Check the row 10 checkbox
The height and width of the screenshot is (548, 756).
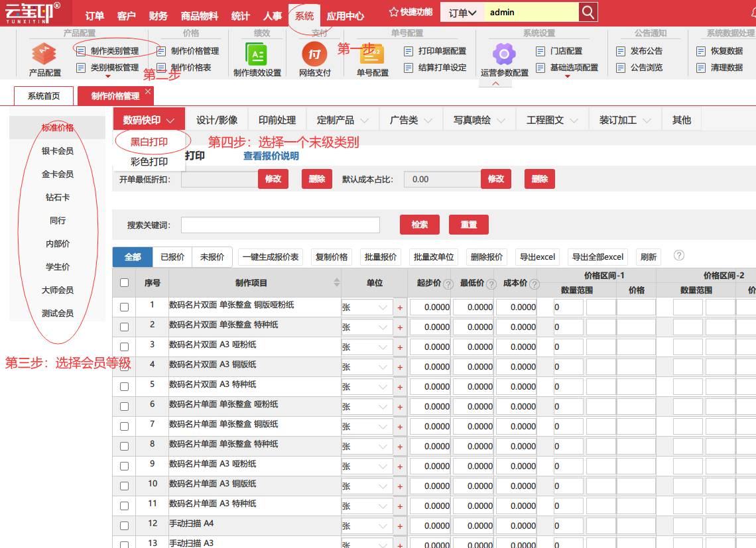[125, 486]
